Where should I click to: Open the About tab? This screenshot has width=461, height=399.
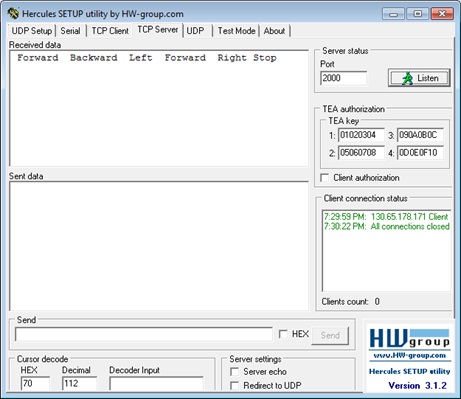click(x=274, y=31)
